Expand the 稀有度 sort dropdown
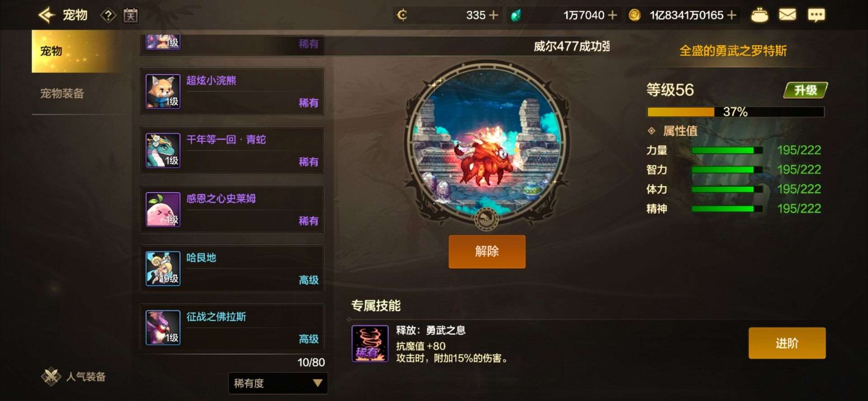 pyautogui.click(x=278, y=383)
